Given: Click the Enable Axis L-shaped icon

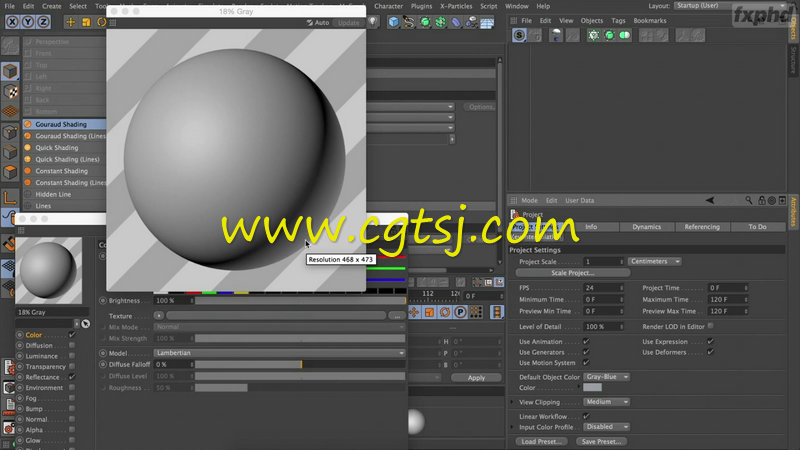Looking at the screenshot, I should tap(10, 197).
